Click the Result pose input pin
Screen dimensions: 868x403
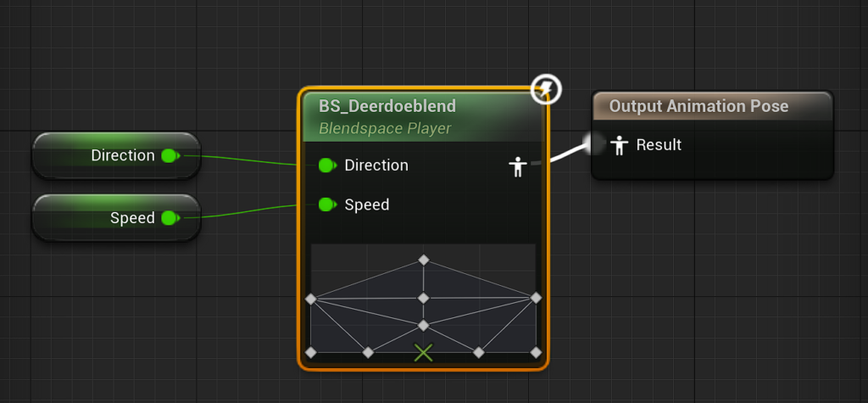tap(618, 146)
